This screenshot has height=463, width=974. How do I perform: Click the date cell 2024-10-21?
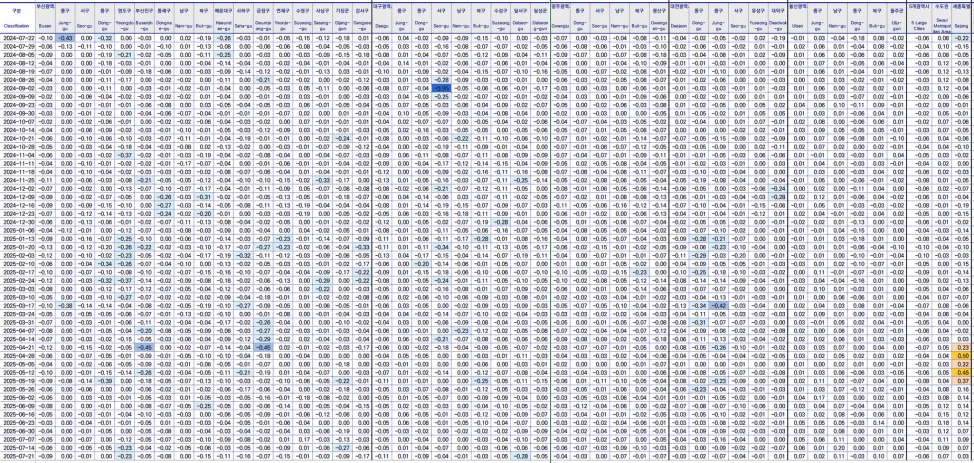point(16,137)
